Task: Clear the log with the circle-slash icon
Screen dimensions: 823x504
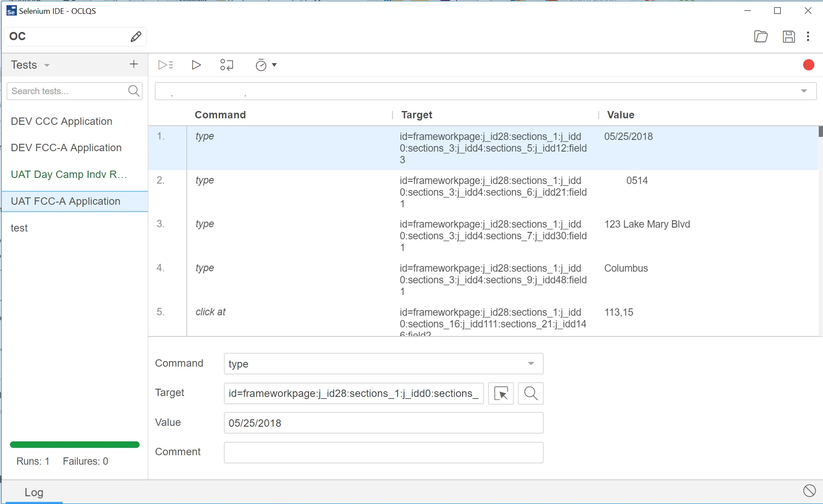Action: click(809, 491)
